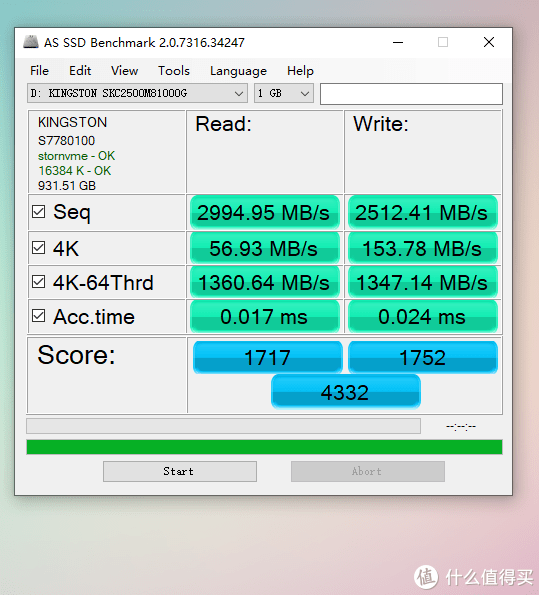Select the read access time 0.017 ms

click(265, 316)
